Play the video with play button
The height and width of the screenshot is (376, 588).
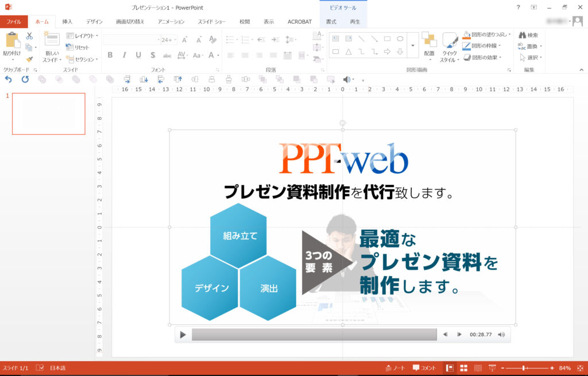point(183,335)
